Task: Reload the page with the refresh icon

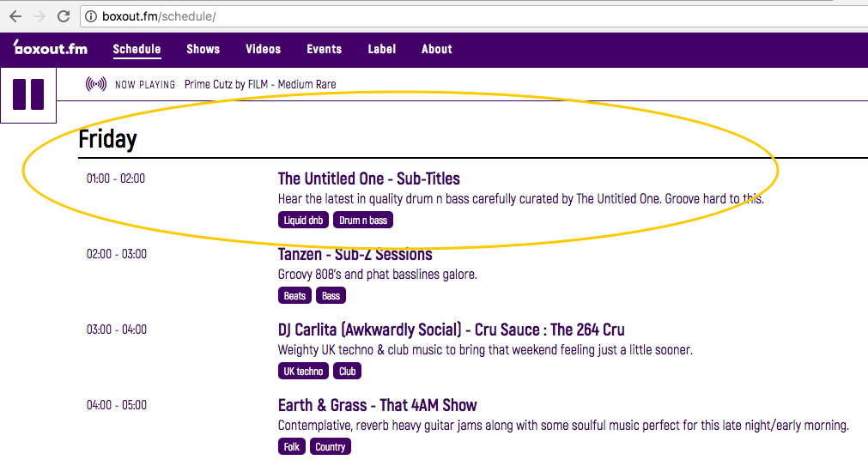Action: click(64, 16)
